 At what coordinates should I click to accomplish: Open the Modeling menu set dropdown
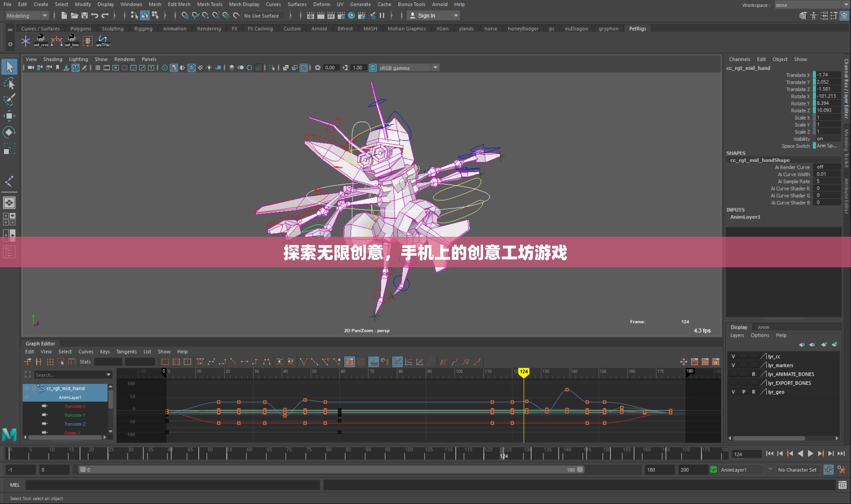tap(27, 16)
